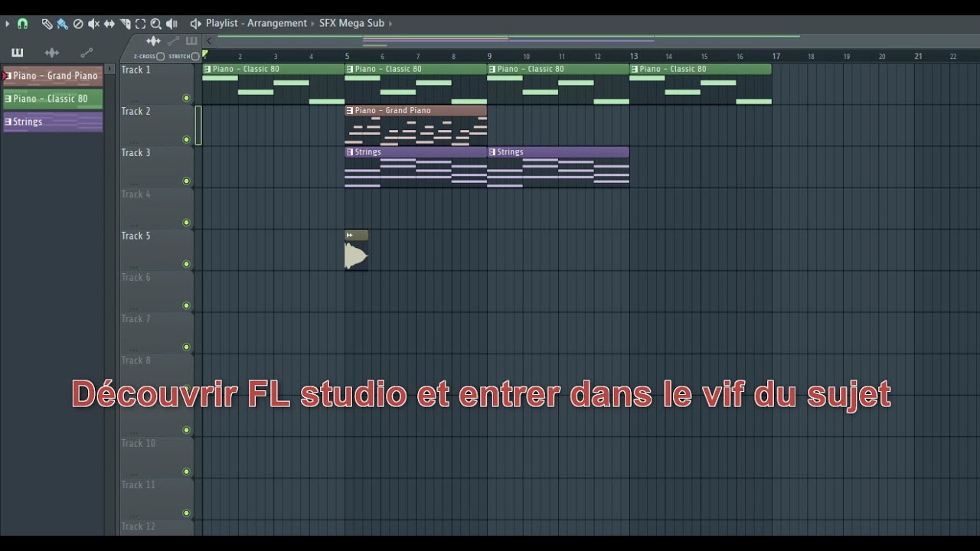The width and height of the screenshot is (980, 551).
Task: Select the Delete tool
Action: pos(78,24)
